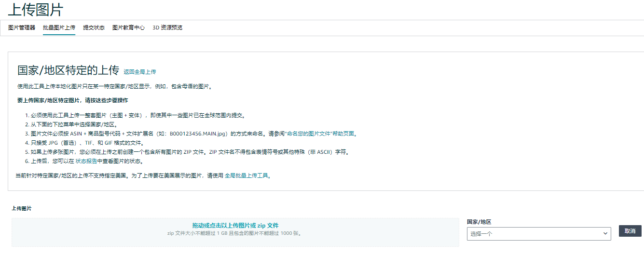Click the 返回全局上传 link
This screenshot has width=644, height=256.
(139, 72)
